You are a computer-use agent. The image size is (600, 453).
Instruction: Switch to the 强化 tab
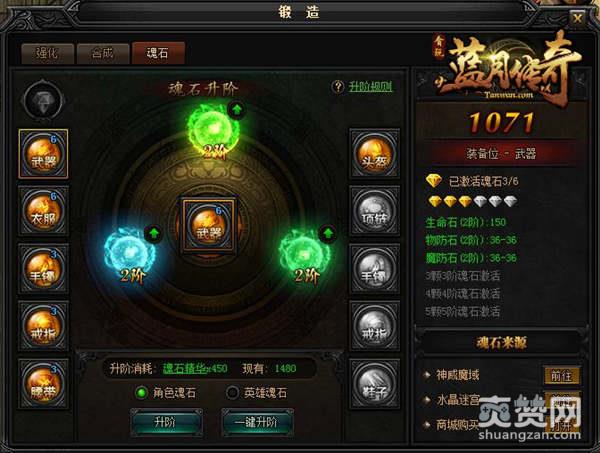(48, 53)
